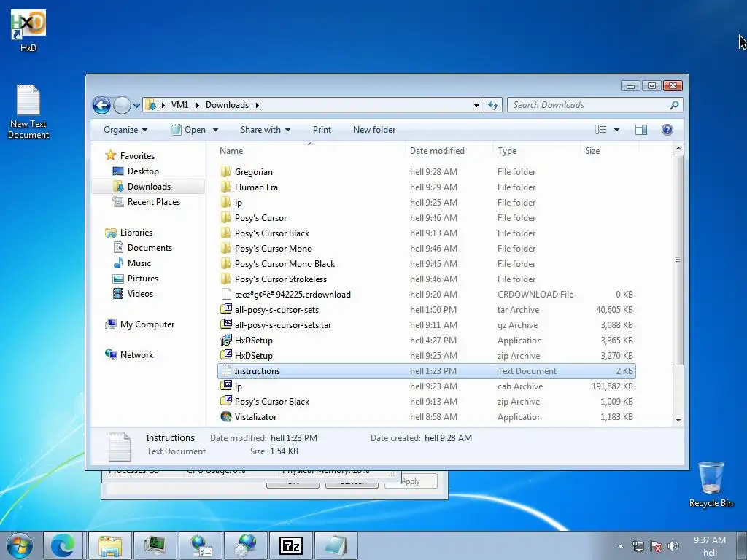
Task: Expand the Downloads breadcrumb arrow
Action: pos(258,105)
